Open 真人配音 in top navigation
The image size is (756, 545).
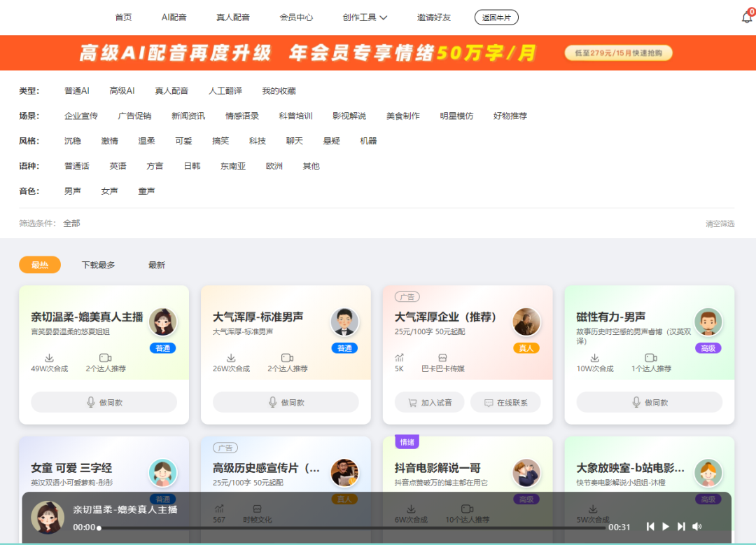coord(233,18)
